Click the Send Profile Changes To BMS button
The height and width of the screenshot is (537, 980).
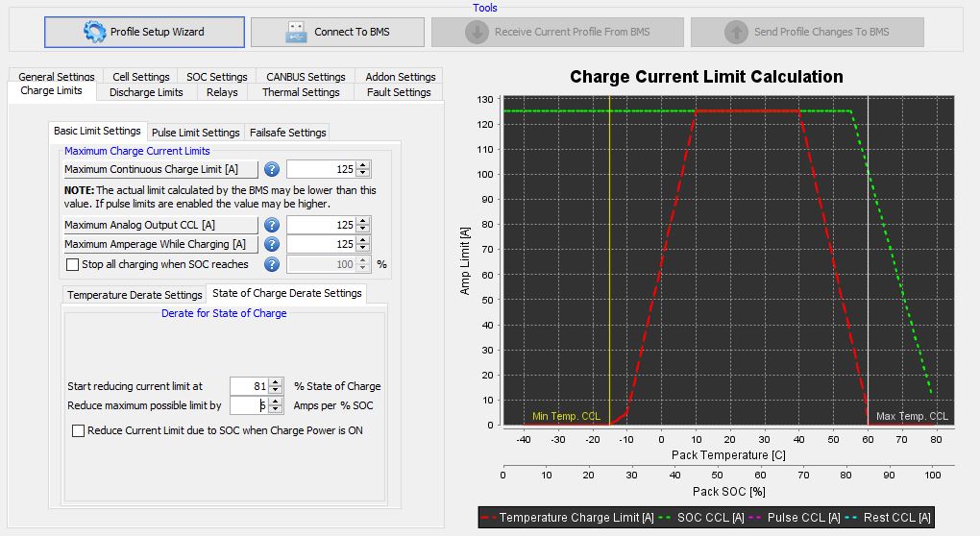click(x=807, y=32)
